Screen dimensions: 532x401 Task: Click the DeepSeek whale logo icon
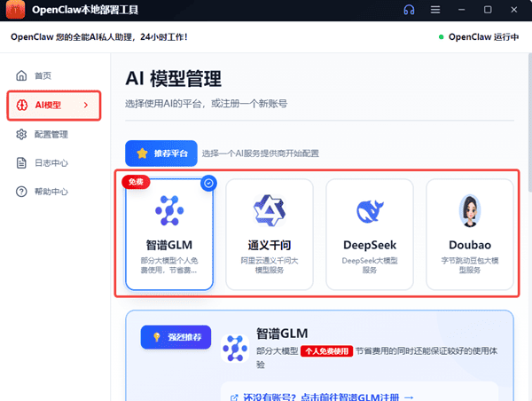pyautogui.click(x=370, y=211)
